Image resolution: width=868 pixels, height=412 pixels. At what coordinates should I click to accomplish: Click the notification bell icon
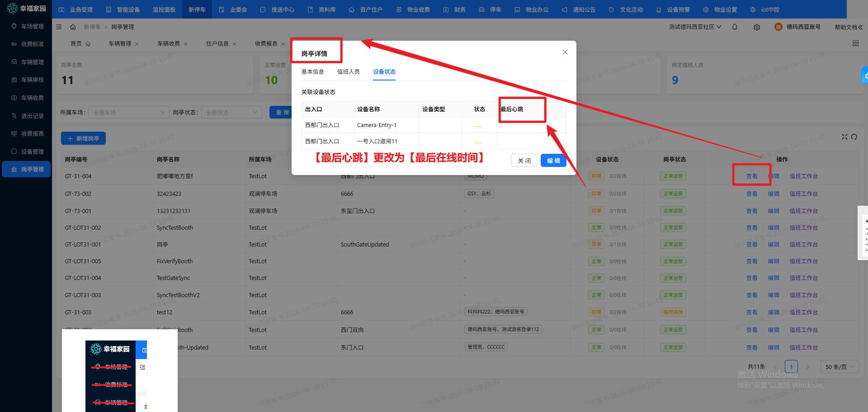coord(735,27)
